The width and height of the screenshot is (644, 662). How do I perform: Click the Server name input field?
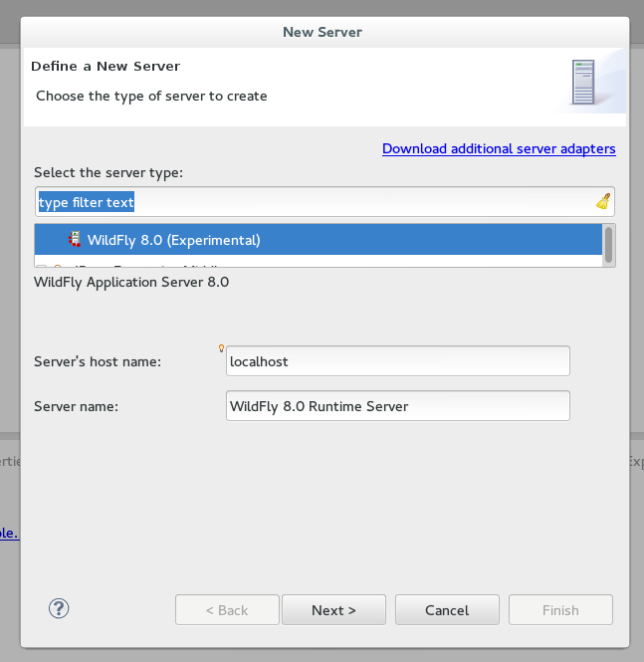[x=398, y=406]
